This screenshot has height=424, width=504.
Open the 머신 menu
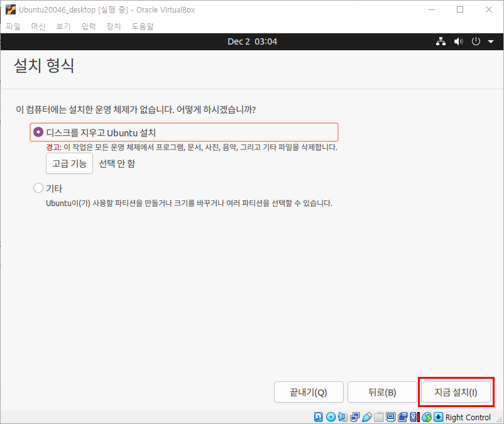pos(38,26)
